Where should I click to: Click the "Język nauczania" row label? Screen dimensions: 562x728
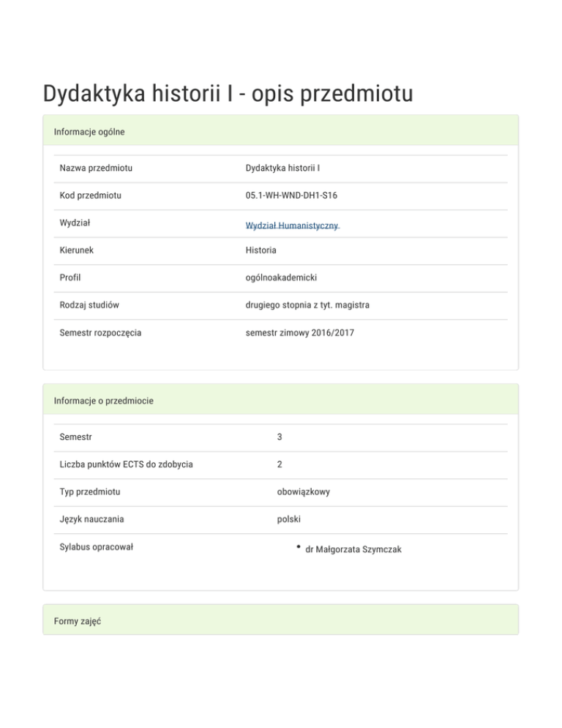tap(92, 519)
